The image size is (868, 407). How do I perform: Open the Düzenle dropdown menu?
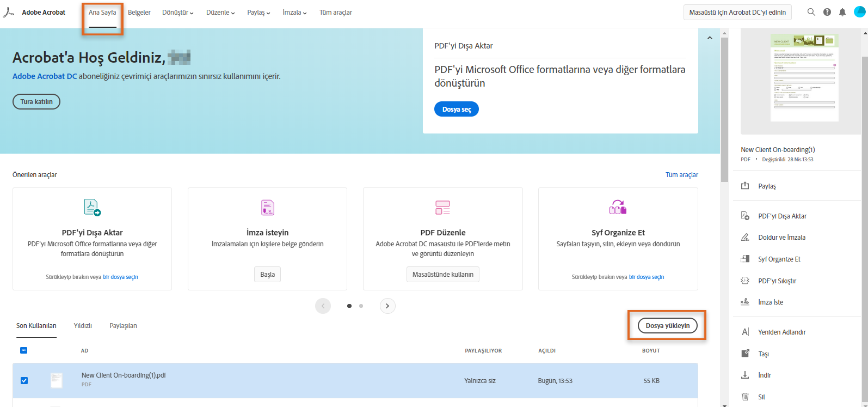(220, 13)
